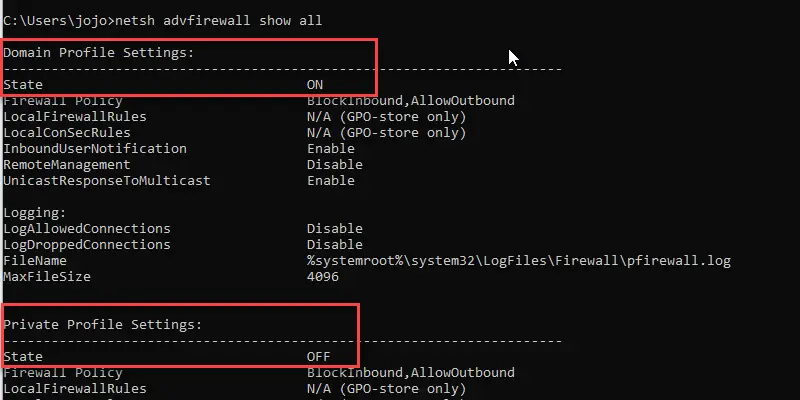Click the LogDroppedConnections label
The height and width of the screenshot is (400, 800).
(x=87, y=244)
